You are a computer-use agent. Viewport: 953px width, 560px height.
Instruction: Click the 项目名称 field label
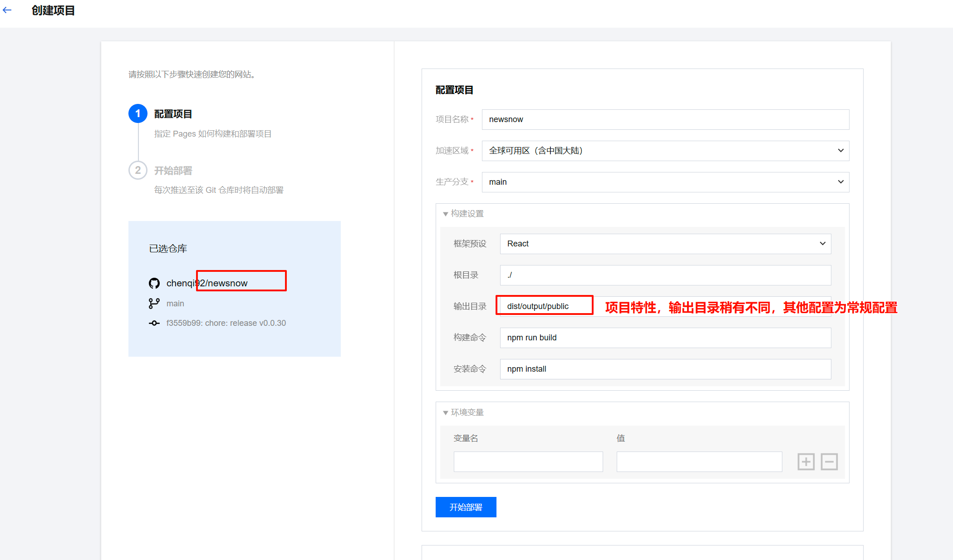[452, 119]
